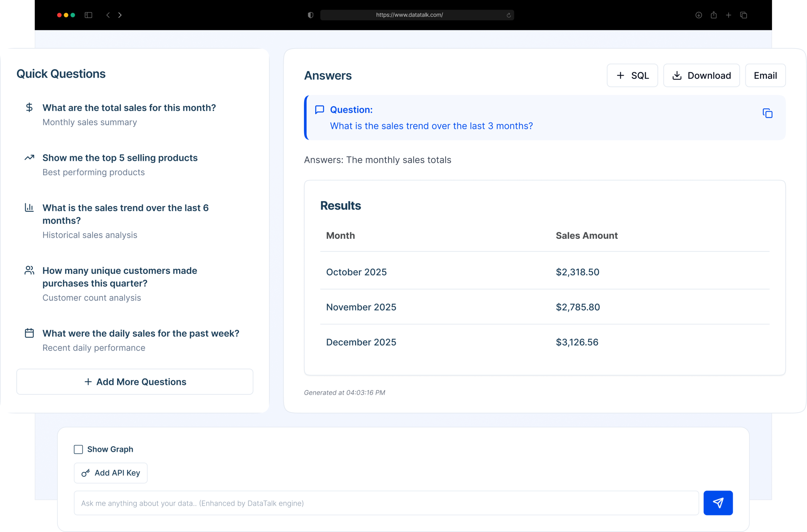This screenshot has height=532, width=807.
Task: Click the Quick Questions heading
Action: [61, 74]
